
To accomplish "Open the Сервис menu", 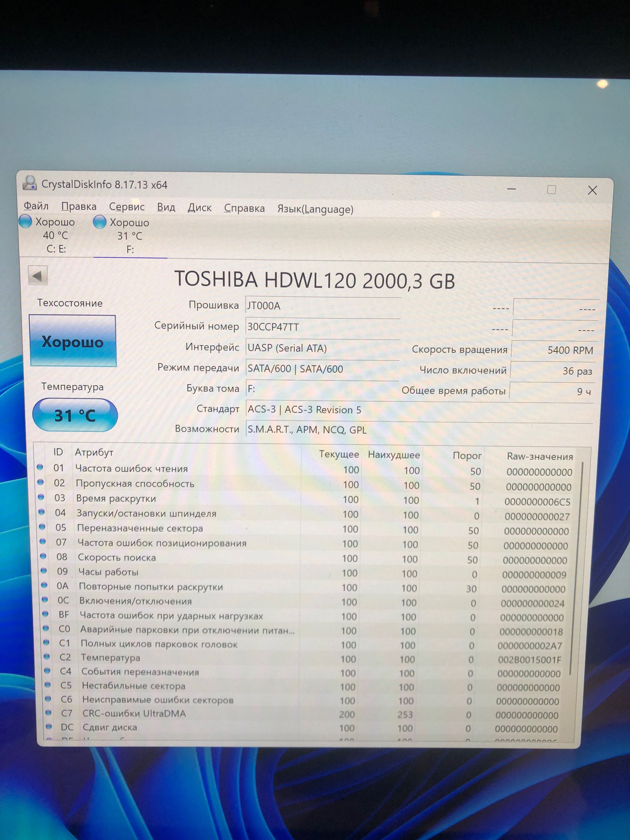I will (x=127, y=207).
